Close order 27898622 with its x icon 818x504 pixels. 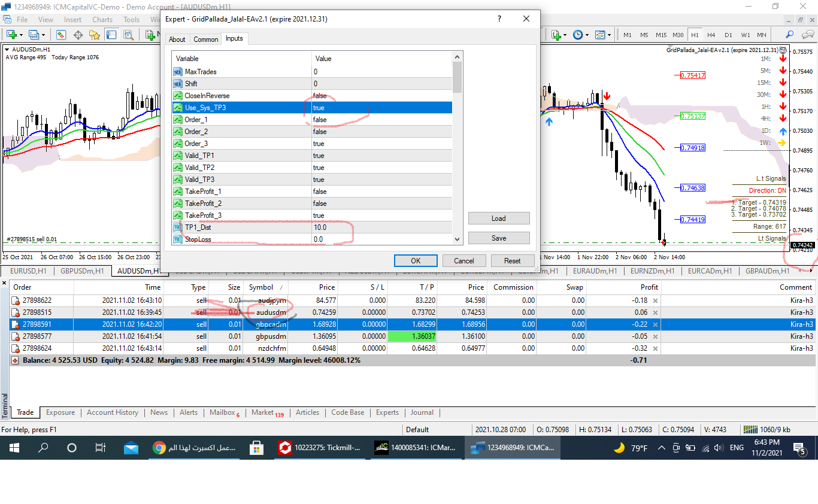click(655, 300)
